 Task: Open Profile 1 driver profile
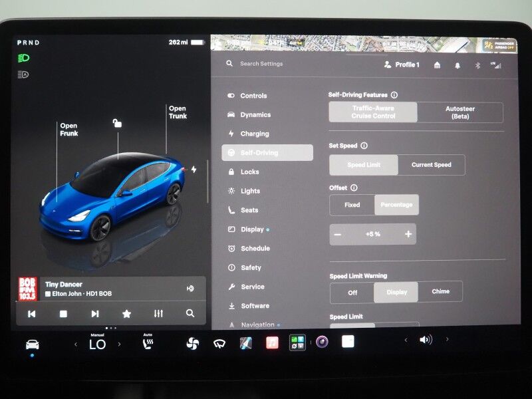(402, 65)
